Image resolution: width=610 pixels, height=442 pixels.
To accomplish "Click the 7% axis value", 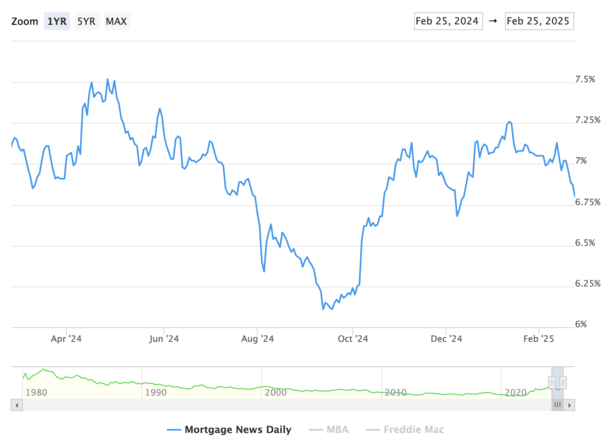I will click(x=581, y=161).
